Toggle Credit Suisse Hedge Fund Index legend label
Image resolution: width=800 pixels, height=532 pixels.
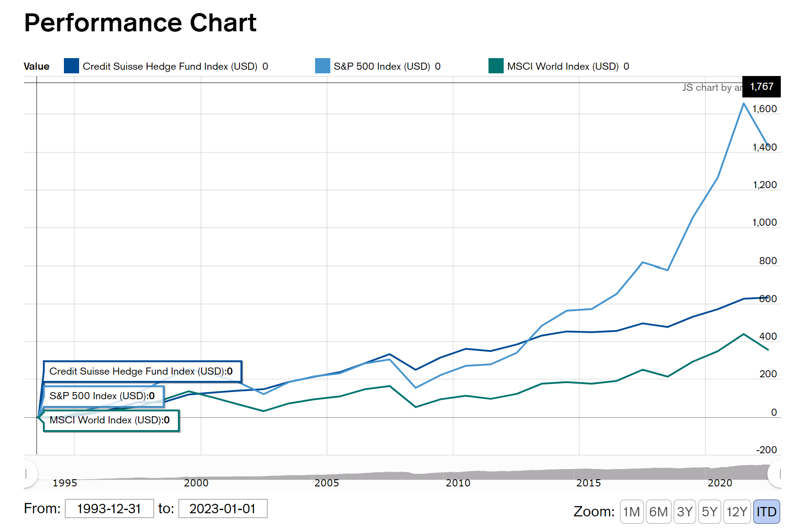[170, 67]
